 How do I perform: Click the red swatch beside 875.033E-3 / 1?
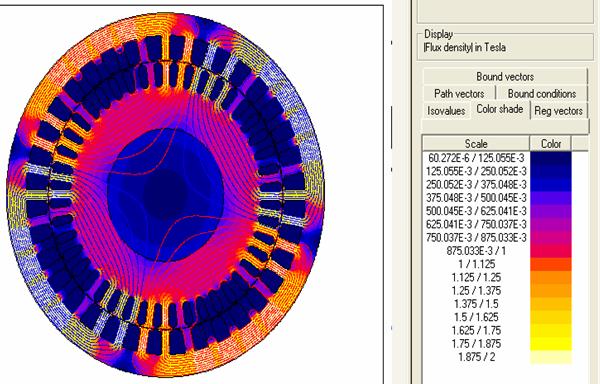point(551,251)
